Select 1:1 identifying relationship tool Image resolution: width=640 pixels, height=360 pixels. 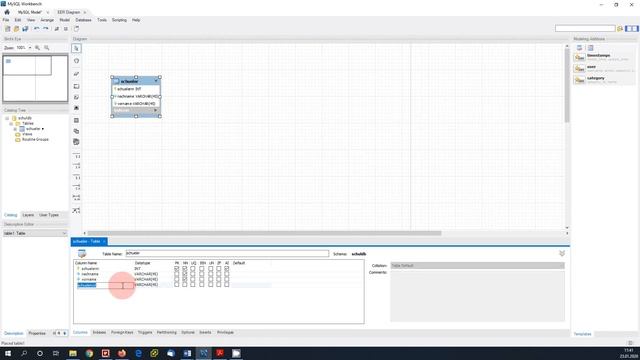tap(76, 177)
